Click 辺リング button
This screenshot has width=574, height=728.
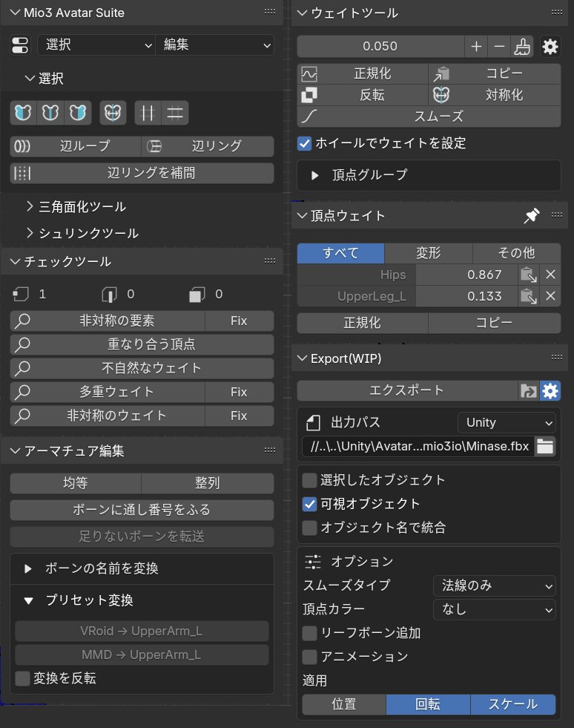[x=208, y=146]
